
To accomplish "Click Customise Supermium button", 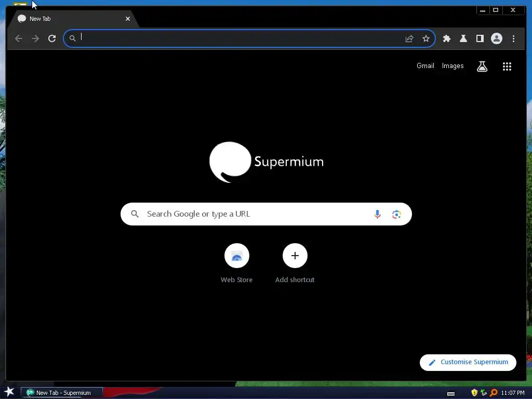I will coord(468,362).
